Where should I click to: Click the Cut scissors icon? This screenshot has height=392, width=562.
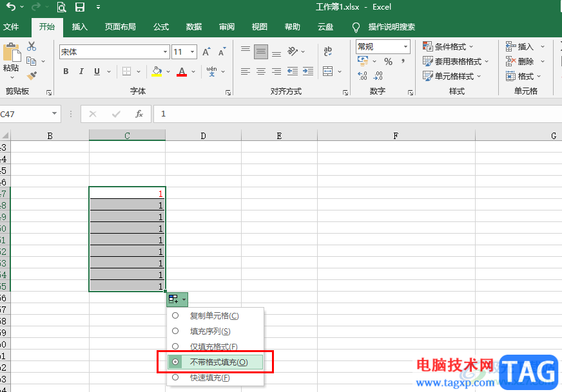tap(32, 46)
